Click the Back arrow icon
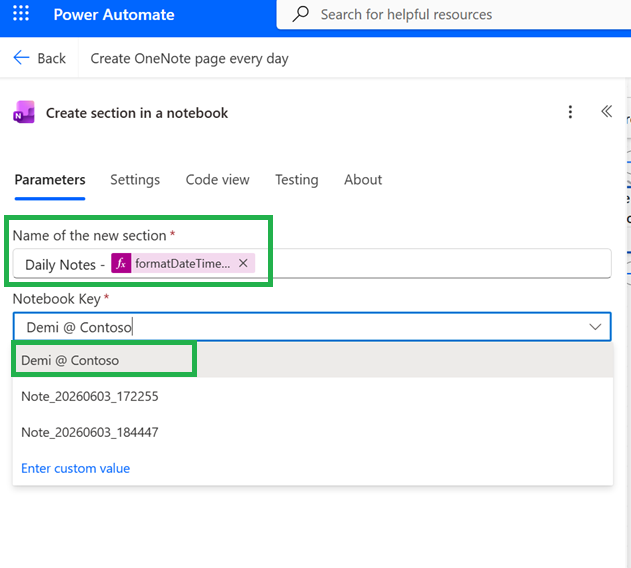This screenshot has width=631, height=568. click(x=21, y=58)
